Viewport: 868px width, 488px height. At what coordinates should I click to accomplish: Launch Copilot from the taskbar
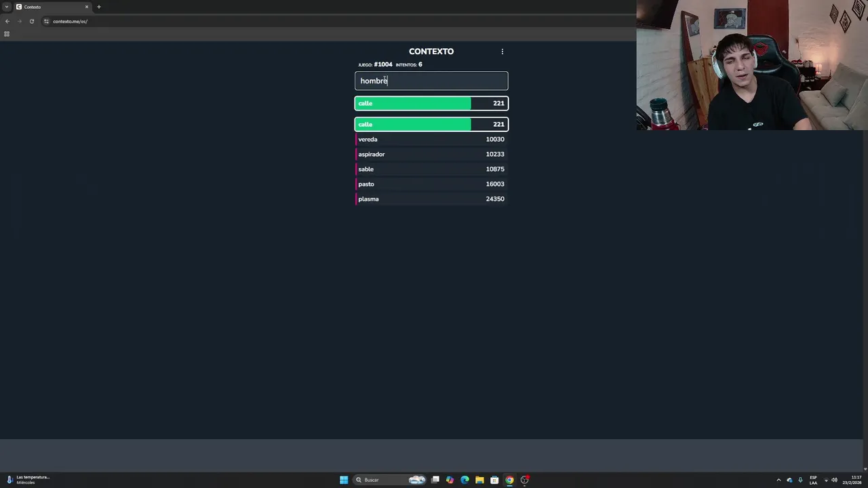pyautogui.click(x=450, y=480)
